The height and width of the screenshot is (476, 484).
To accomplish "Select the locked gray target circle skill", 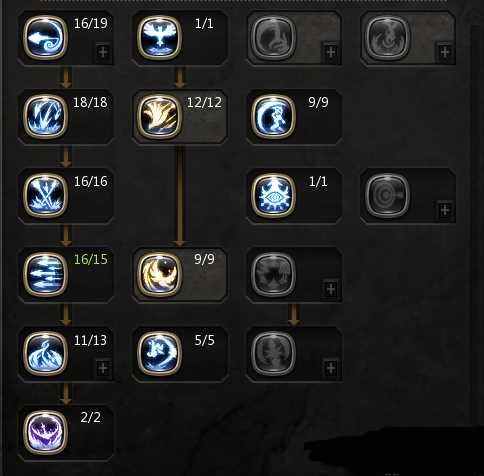I will click(x=387, y=195).
